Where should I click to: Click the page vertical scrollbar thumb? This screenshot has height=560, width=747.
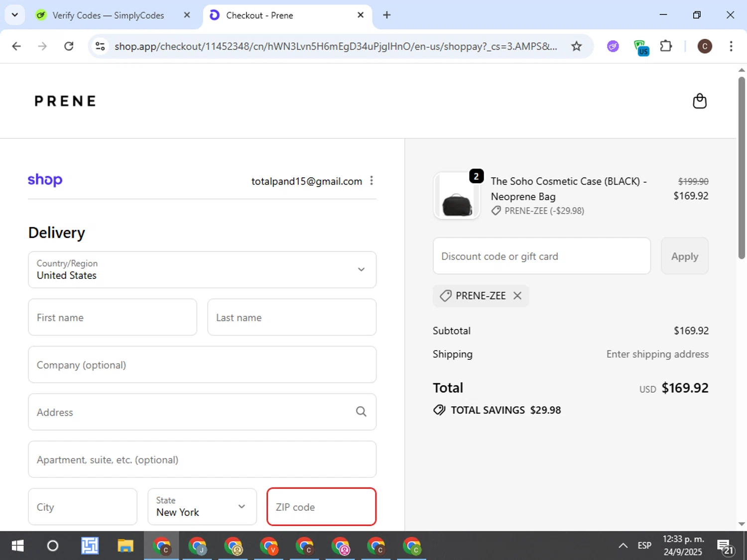pos(742,168)
